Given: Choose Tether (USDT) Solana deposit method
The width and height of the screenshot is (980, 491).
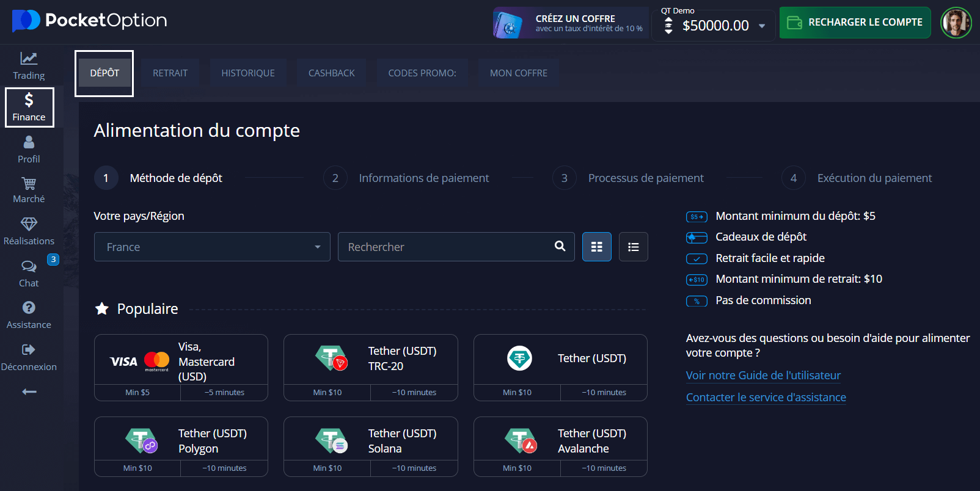Looking at the screenshot, I should [x=371, y=446].
